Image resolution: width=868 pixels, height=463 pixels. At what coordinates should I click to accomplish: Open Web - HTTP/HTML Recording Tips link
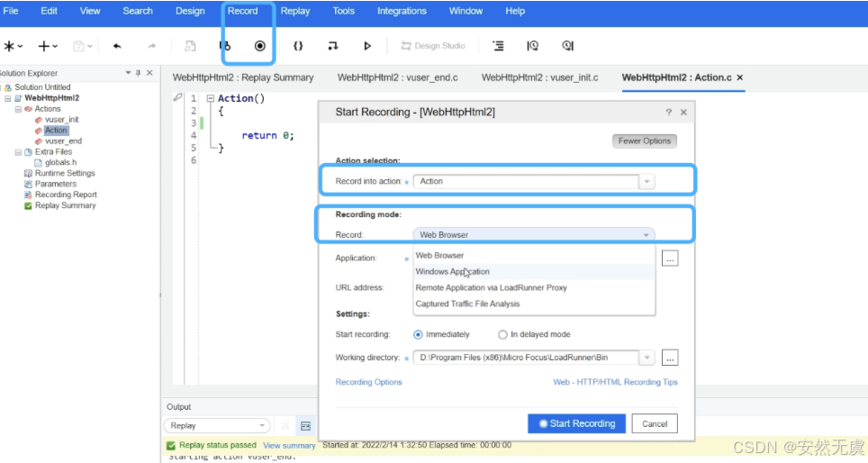(615, 382)
